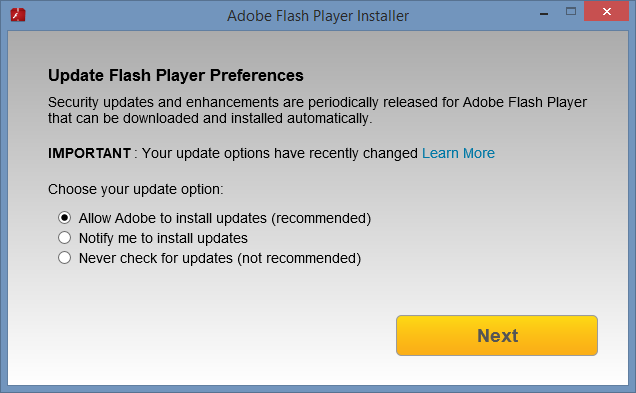Choose the 'Notify me to install updates' radio circle
The image size is (636, 393).
point(64,238)
